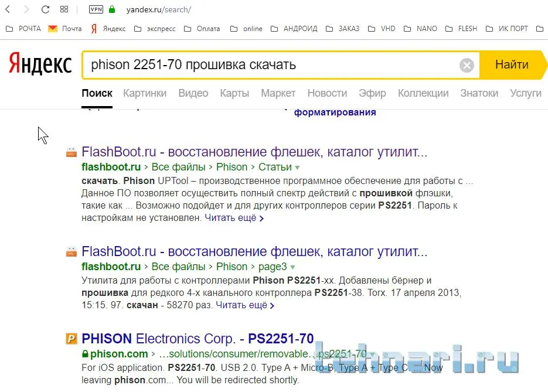Open the FLESH bookmark folder
548x392 pixels.
coord(461,29)
